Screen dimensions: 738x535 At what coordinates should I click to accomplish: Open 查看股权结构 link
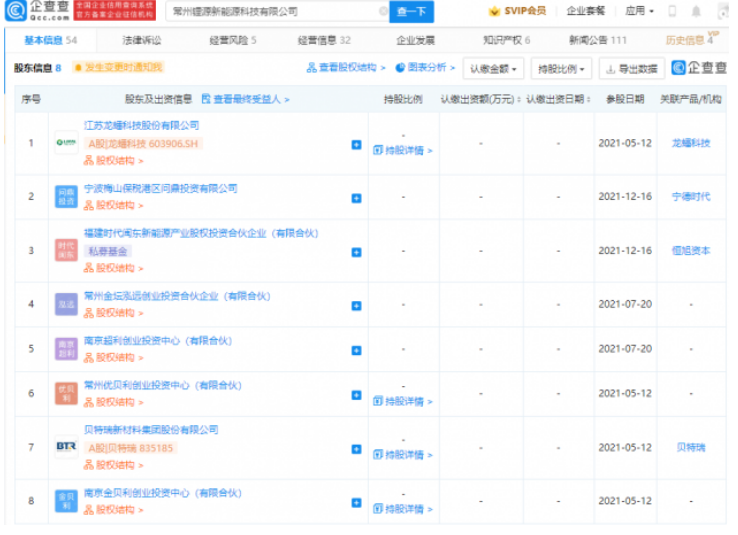345,68
